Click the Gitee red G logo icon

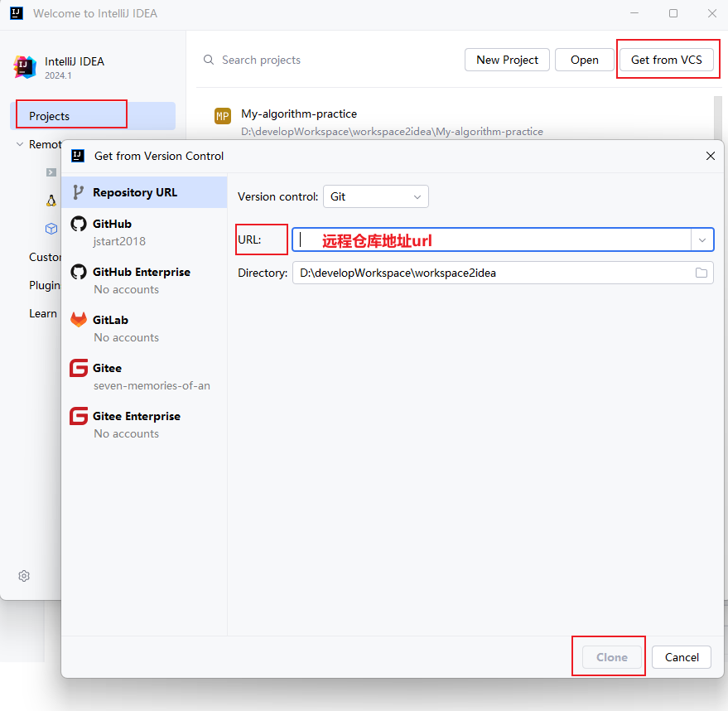pyautogui.click(x=79, y=368)
